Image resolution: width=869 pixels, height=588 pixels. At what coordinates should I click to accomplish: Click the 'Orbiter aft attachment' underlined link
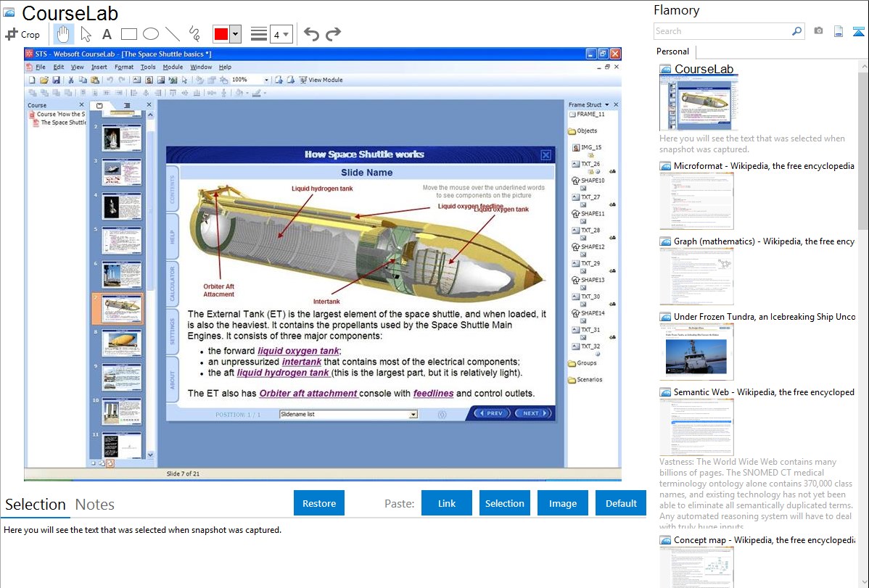(308, 394)
